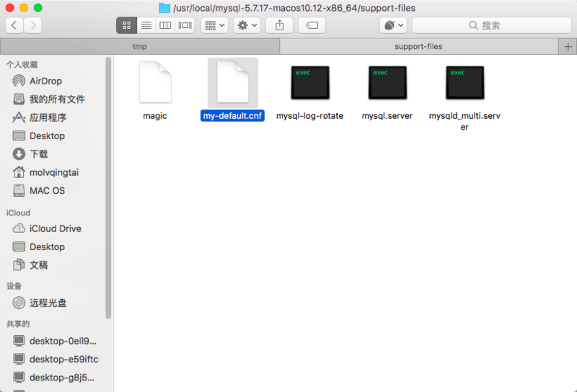Switch to column view mode
Viewport: 577px width, 392px height.
pyautogui.click(x=165, y=25)
